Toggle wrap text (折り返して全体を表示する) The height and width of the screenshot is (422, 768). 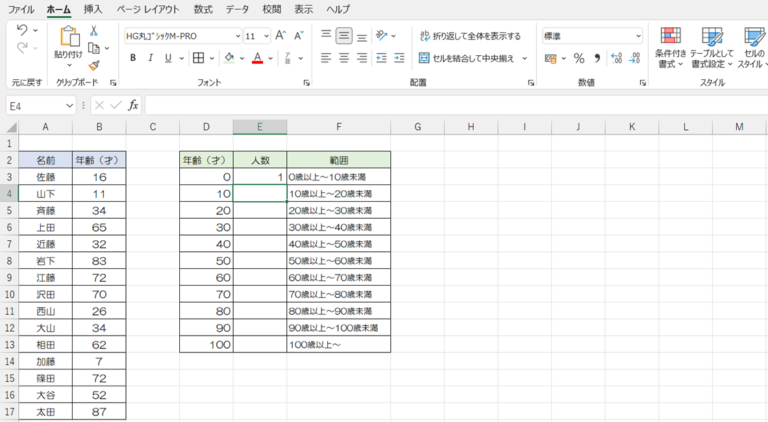coord(470,36)
